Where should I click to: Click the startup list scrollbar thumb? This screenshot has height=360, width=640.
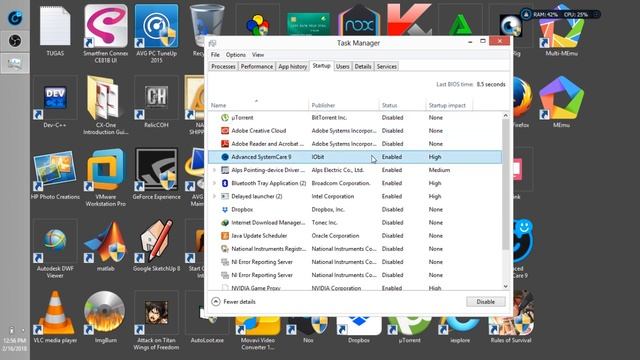[x=506, y=184]
